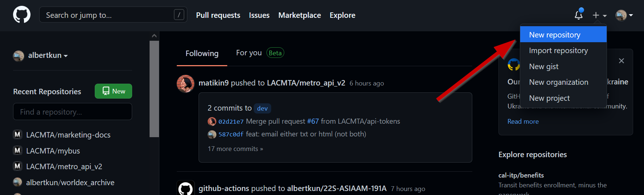Focus the Find a repository field
This screenshot has height=195, width=644.
tap(73, 112)
